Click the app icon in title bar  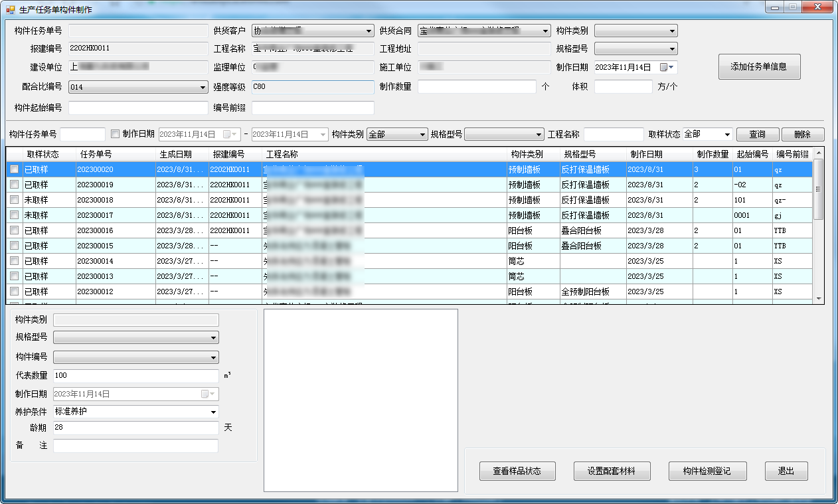[10, 9]
